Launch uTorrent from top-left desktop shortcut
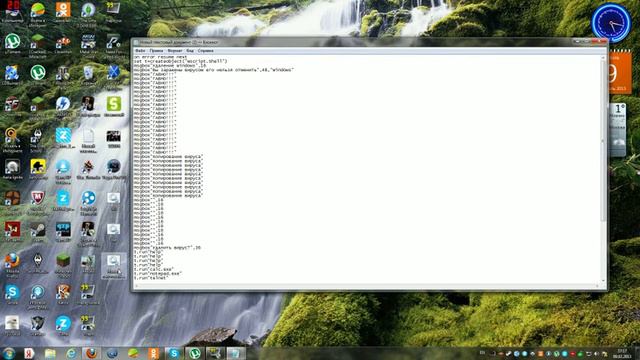Image resolution: width=640 pixels, height=360 pixels. coord(12,43)
